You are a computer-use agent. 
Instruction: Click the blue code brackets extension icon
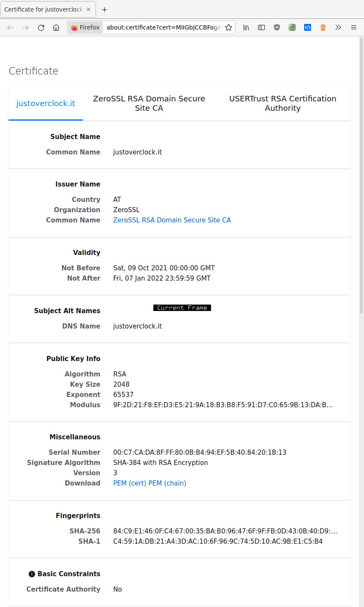click(308, 27)
